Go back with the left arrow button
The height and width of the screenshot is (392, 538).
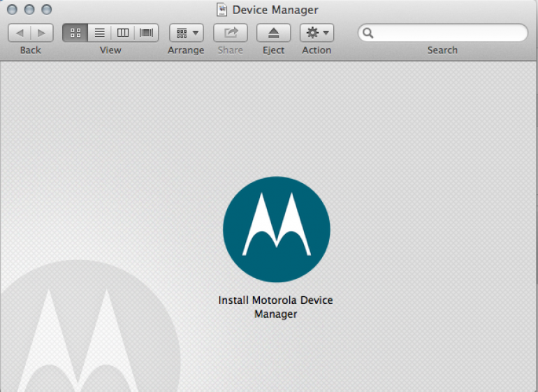click(20, 33)
